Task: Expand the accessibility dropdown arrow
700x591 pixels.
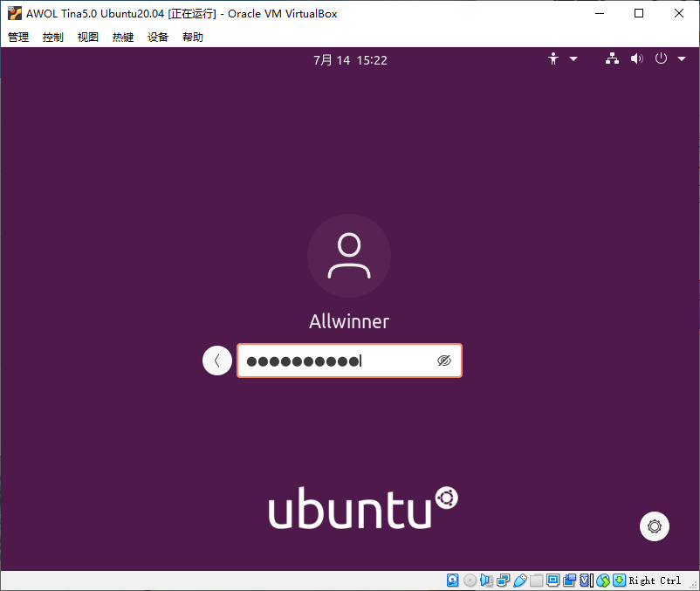Action: (x=573, y=59)
